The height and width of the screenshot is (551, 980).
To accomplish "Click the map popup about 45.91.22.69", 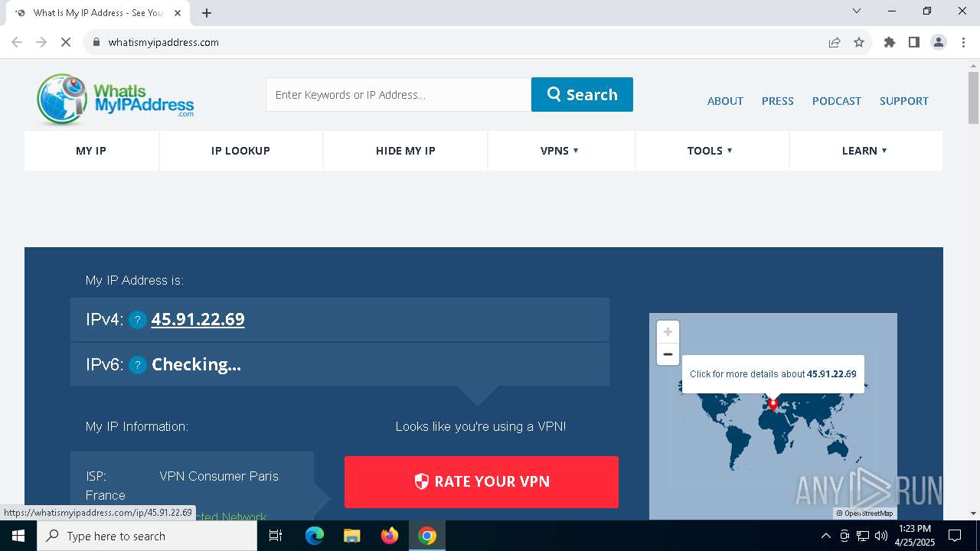I will [x=773, y=374].
